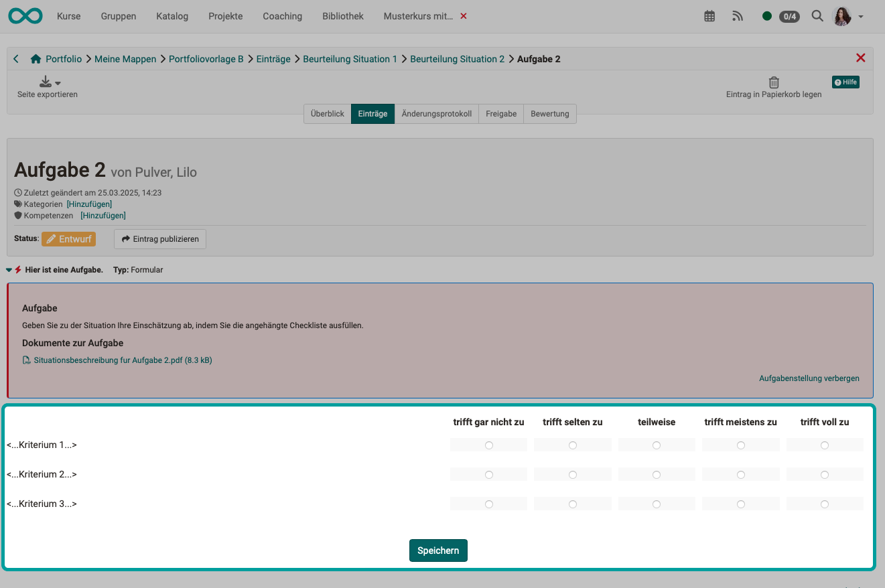Image resolution: width=885 pixels, height=588 pixels.
Task: Open the calendar icon in the top bar
Action: (x=709, y=15)
